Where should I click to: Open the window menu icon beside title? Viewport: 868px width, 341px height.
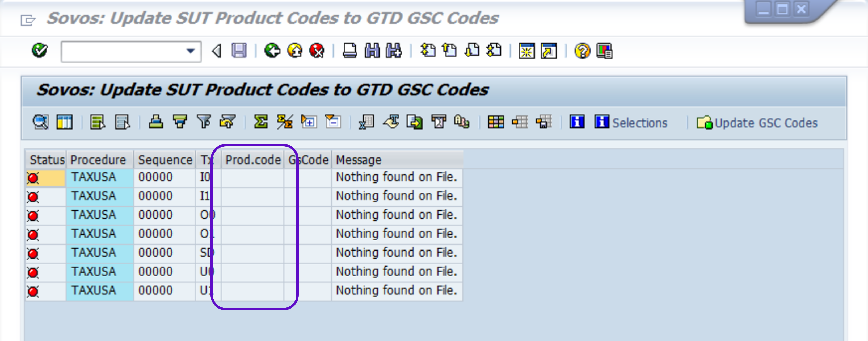28,20
